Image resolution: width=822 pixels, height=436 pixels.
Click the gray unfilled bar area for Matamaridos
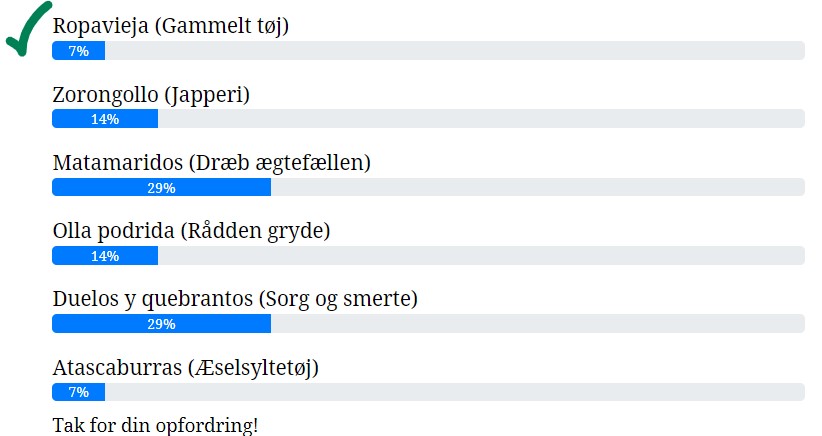pos(537,187)
